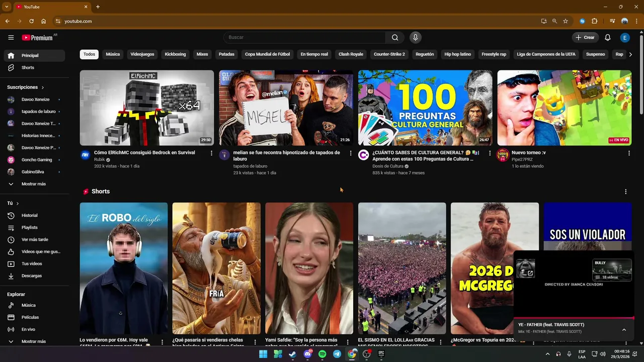
Task: Open GabinoSilva subscription channel
Action: click(x=34, y=172)
